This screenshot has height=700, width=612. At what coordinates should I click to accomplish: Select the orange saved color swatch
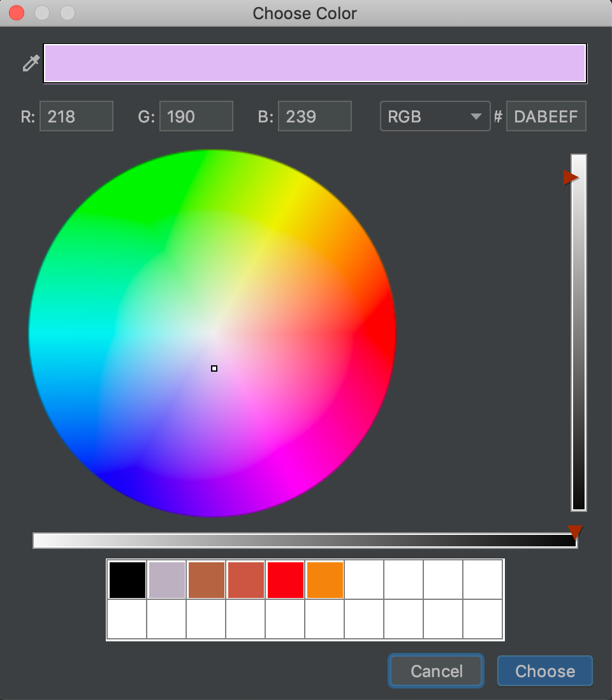tap(324, 579)
